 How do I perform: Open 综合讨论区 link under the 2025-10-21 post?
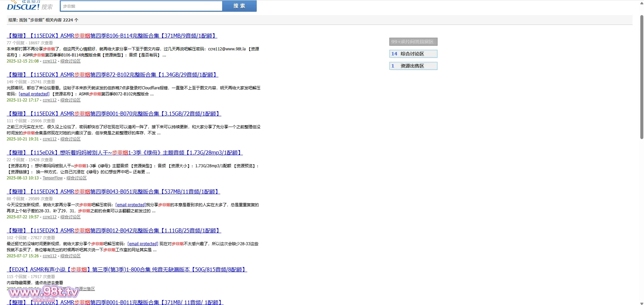[70, 139]
